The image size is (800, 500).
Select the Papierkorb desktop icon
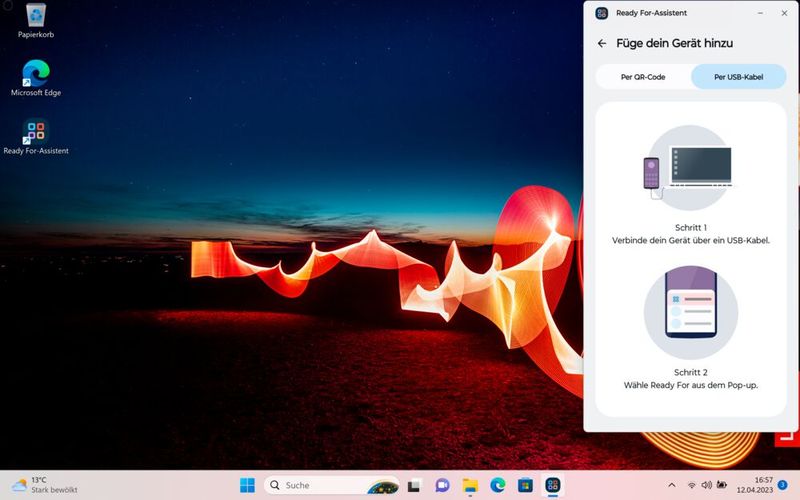[36, 21]
